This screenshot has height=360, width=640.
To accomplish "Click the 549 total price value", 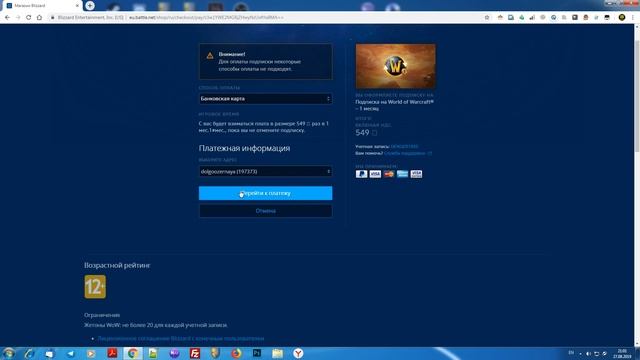I will tap(362, 133).
